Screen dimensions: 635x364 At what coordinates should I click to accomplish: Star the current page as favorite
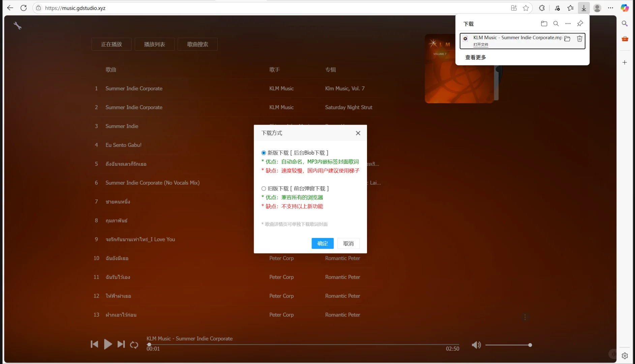point(526,8)
